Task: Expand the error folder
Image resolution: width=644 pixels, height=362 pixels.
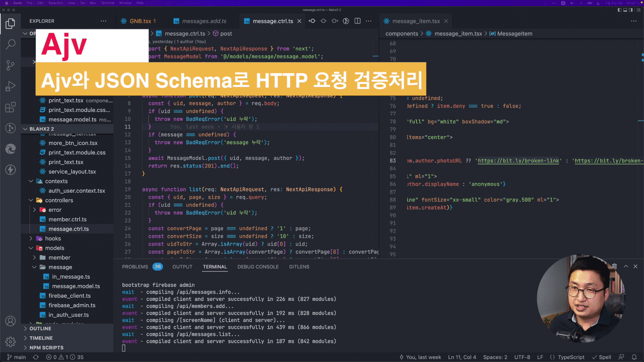Action: click(x=67, y=210)
